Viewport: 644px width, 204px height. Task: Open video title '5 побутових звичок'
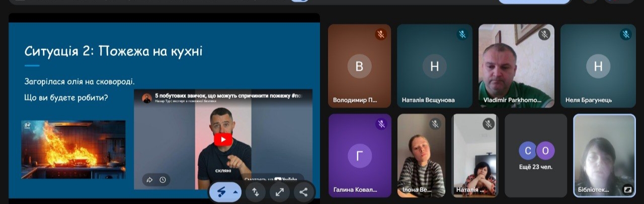pos(228,95)
